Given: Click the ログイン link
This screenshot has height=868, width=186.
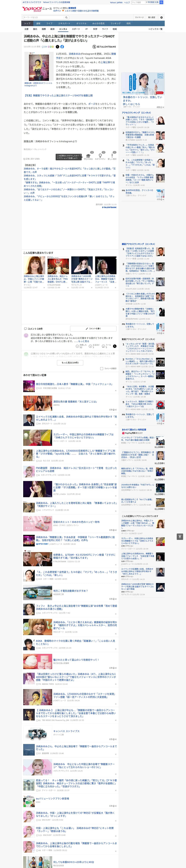Looking at the screenshot, I should (57, 11).
